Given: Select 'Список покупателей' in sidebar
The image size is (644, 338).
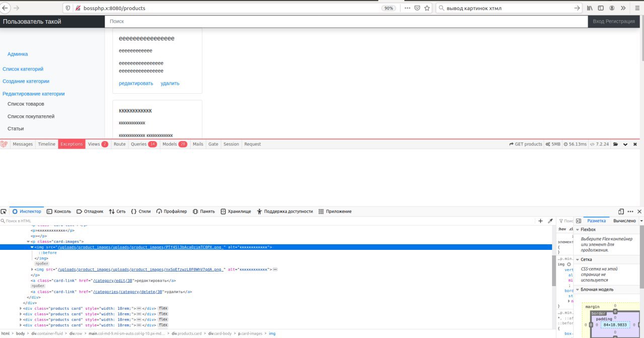Looking at the screenshot, I should click(x=31, y=116).
